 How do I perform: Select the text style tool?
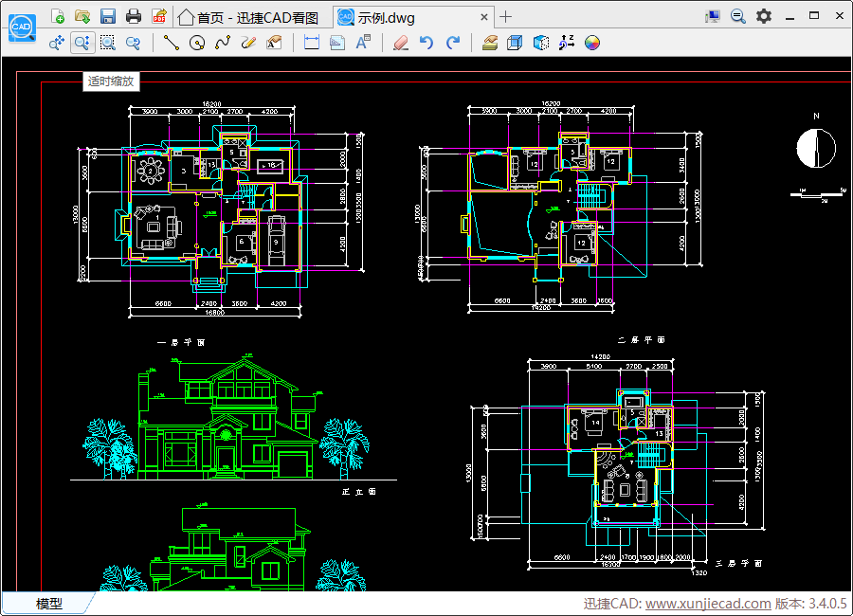(363, 43)
